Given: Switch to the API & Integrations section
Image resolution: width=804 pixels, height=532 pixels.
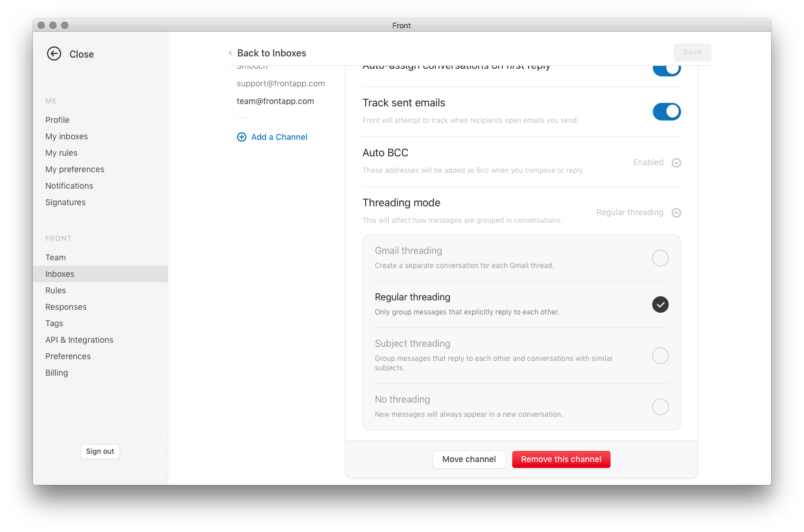Looking at the screenshot, I should pos(79,339).
